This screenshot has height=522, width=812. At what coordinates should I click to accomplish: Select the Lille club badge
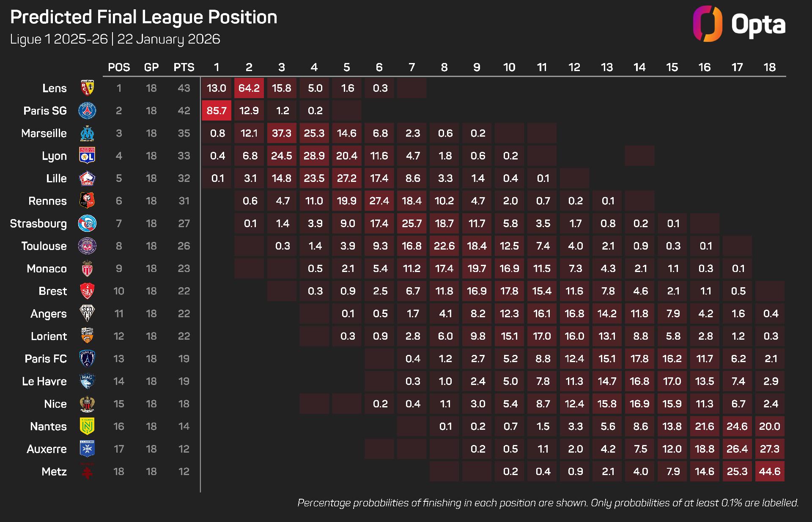(87, 178)
